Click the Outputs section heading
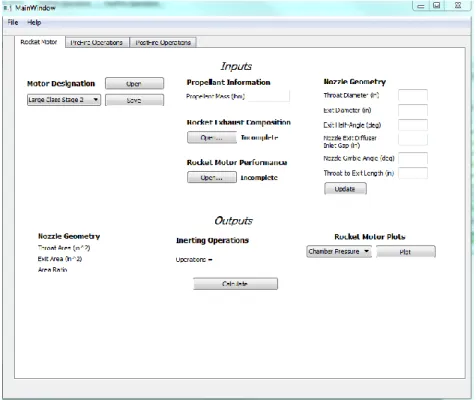The height and width of the screenshot is (400, 476). (x=233, y=221)
